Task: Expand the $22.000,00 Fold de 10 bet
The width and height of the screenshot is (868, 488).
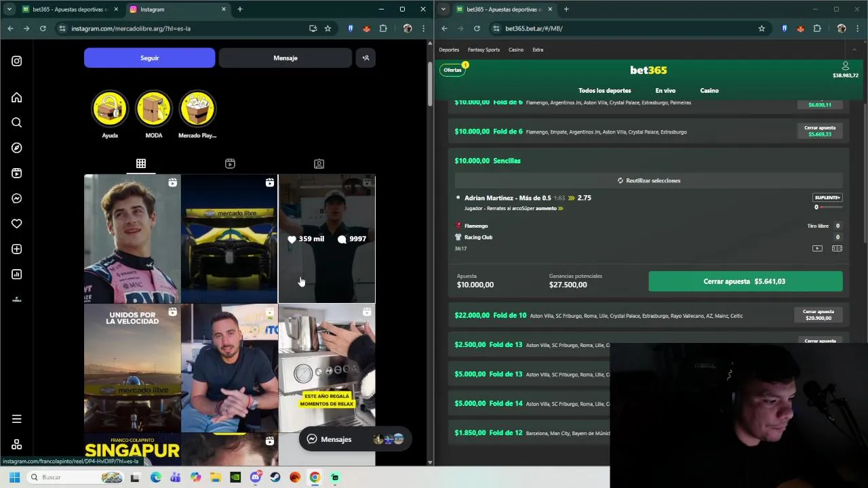Action: [649, 315]
